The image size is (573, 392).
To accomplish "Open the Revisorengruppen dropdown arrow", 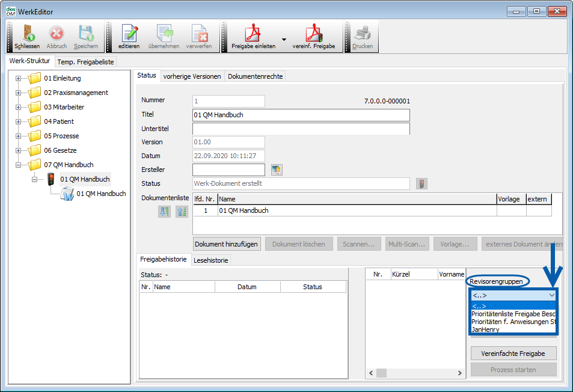I will (551, 295).
